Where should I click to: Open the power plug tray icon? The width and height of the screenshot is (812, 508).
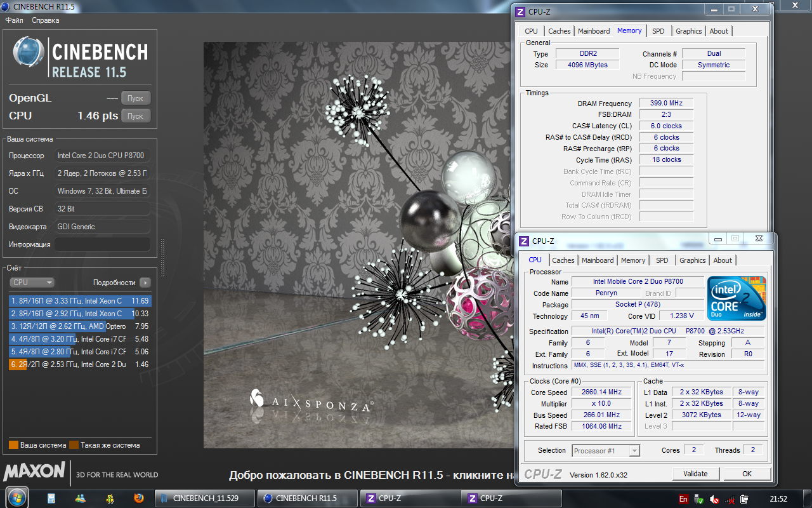746,499
